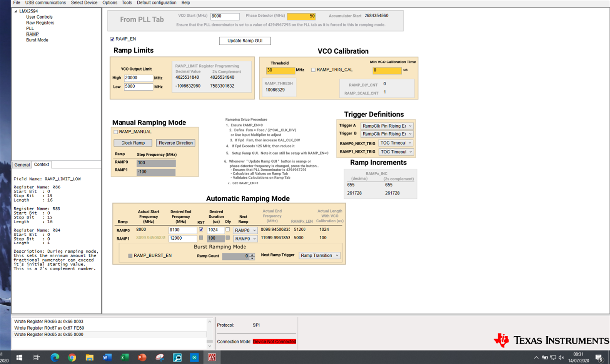Click the Threshold MHz field

pos(281,71)
